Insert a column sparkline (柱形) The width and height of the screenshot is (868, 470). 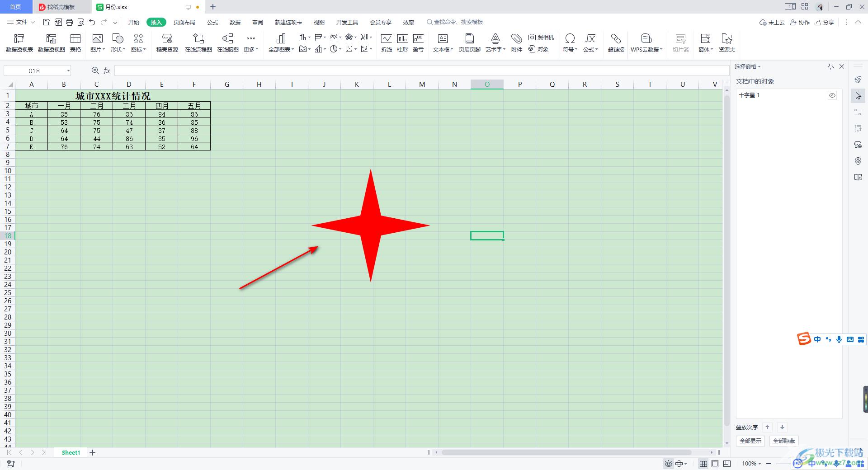[x=402, y=43]
